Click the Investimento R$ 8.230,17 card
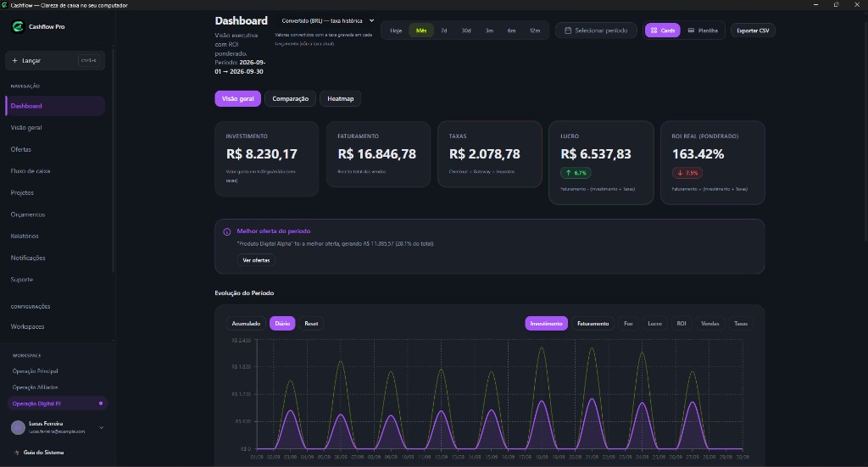The height and width of the screenshot is (467, 868). tap(267, 158)
